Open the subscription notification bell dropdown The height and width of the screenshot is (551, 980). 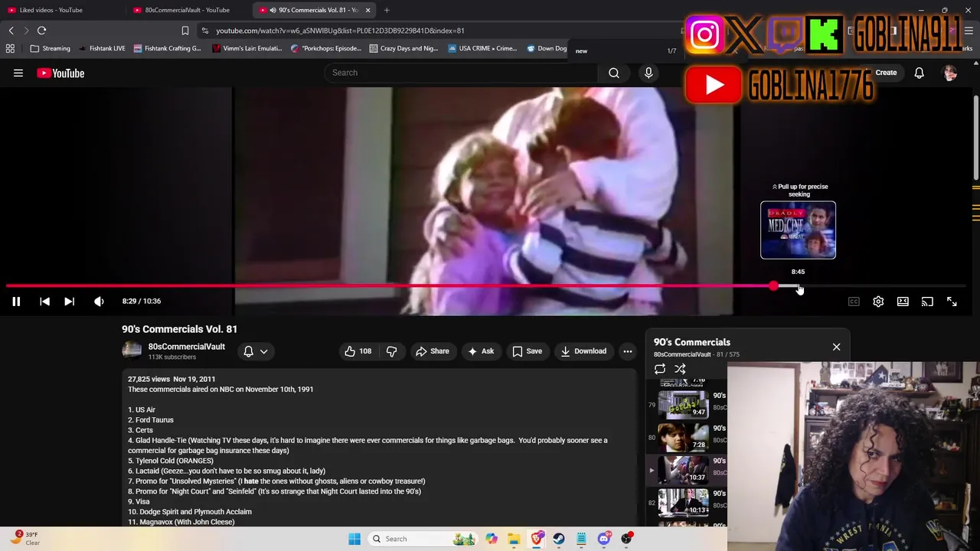pyautogui.click(x=256, y=351)
